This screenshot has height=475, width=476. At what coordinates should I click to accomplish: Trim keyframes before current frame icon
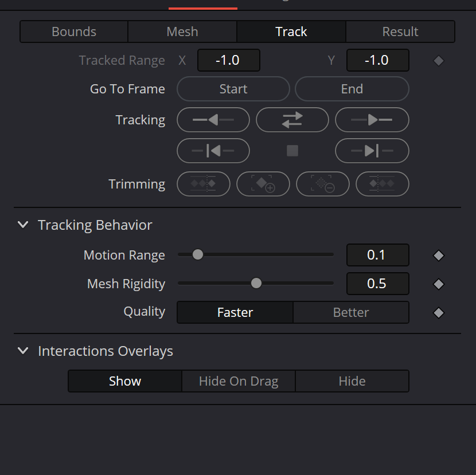(x=204, y=184)
